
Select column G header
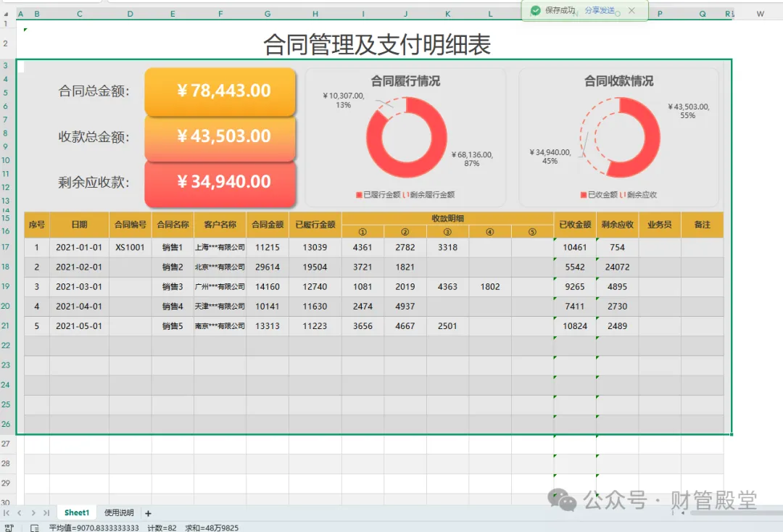268,14
